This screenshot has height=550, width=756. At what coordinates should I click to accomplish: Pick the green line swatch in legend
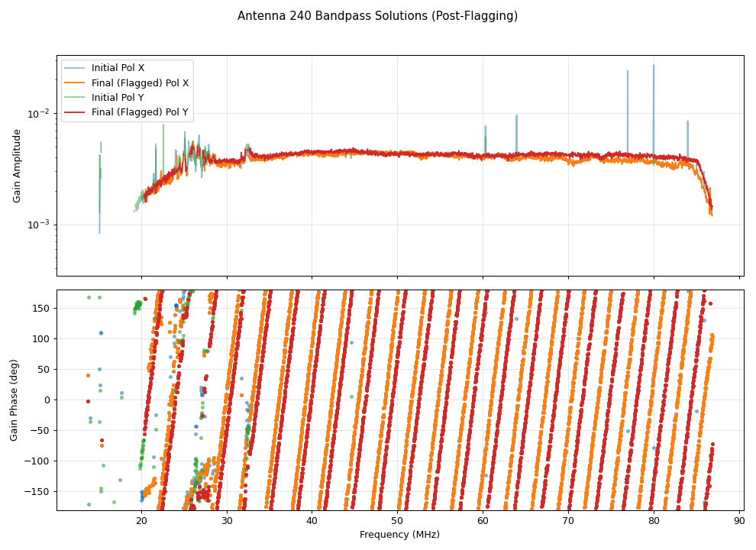tap(76, 98)
